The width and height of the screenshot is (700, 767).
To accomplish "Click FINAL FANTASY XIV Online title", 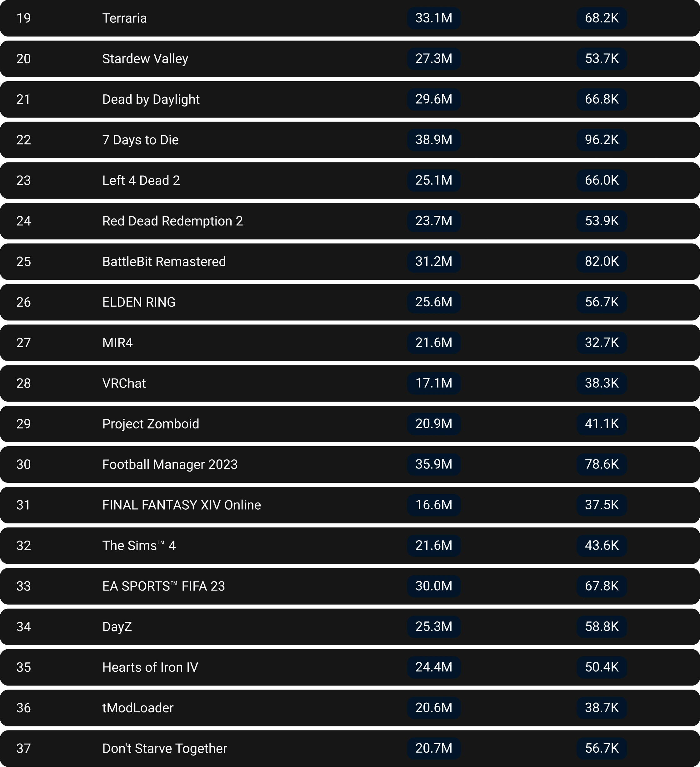I will 182,505.
